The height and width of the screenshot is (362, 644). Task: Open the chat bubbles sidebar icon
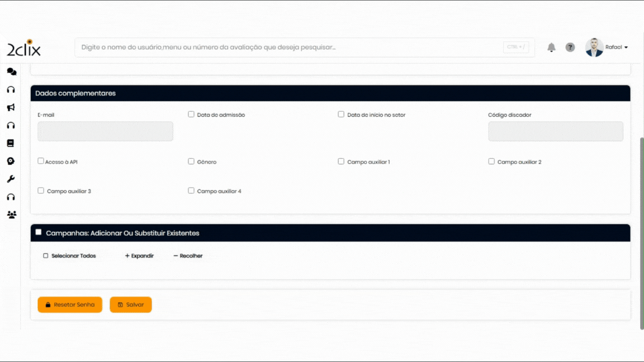pyautogui.click(x=11, y=72)
